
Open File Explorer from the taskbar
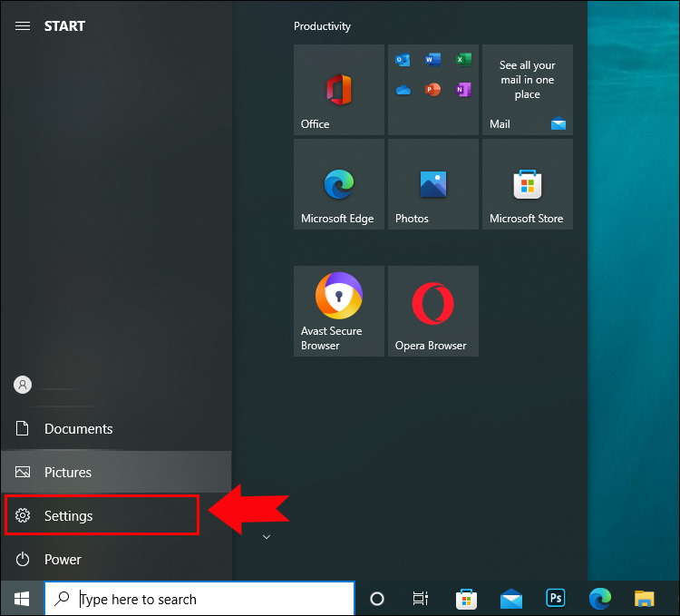pyautogui.click(x=645, y=599)
